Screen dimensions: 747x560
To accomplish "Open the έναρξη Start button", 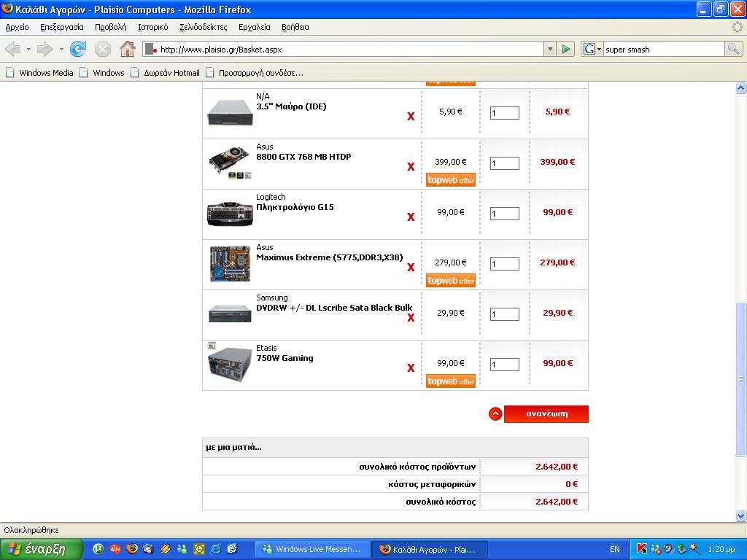I will [x=42, y=549].
